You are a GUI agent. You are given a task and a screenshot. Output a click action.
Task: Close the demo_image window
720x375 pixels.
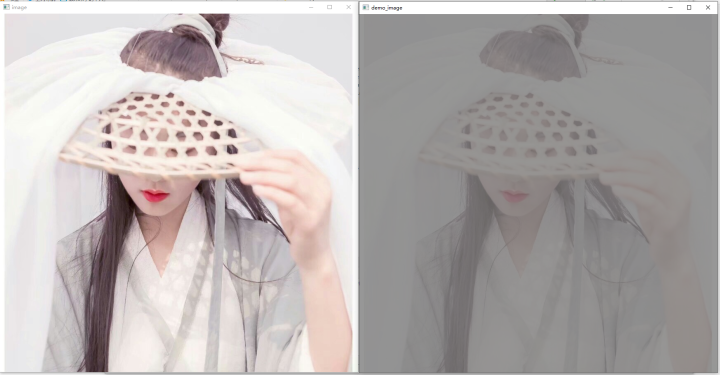pyautogui.click(x=708, y=7)
